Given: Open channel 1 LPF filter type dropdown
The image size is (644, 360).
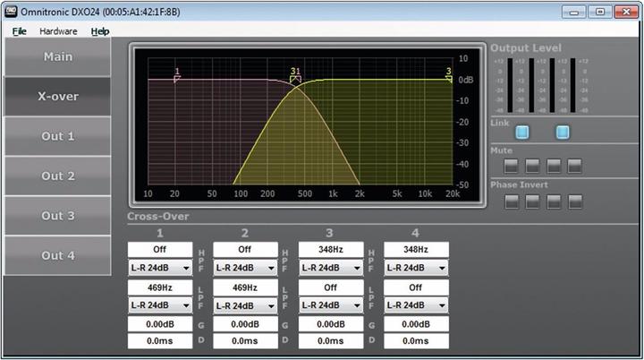Looking at the screenshot, I should [160, 305].
